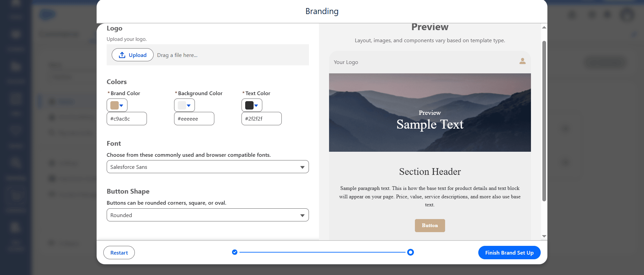Open the Rounded button shape dropdown

coord(208,215)
